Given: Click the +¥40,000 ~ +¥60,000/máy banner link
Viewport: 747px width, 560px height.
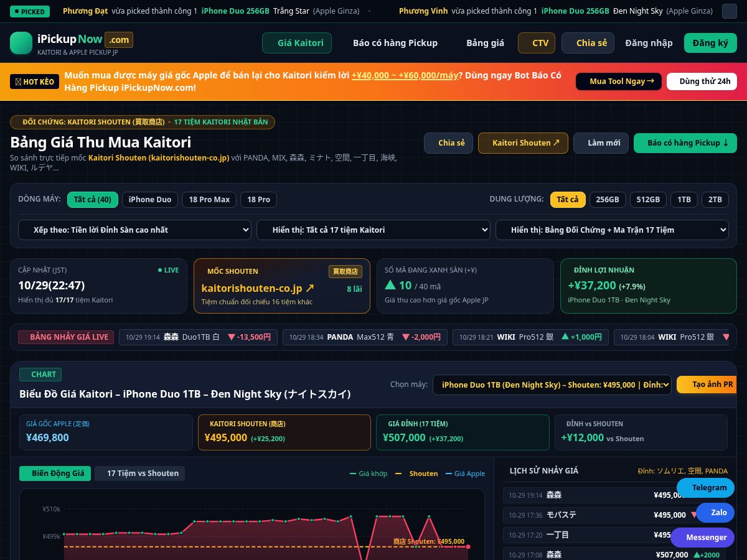Looking at the screenshot, I should pos(405,75).
